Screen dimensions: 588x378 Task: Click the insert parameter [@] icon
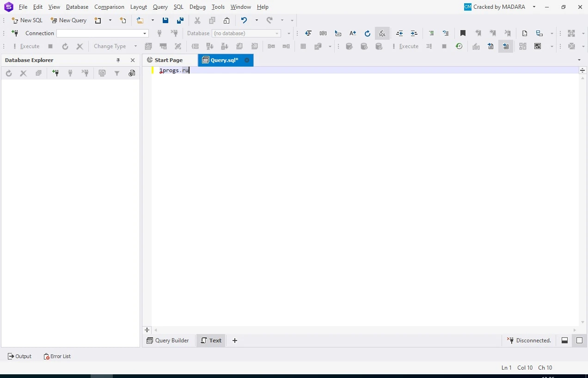(323, 33)
